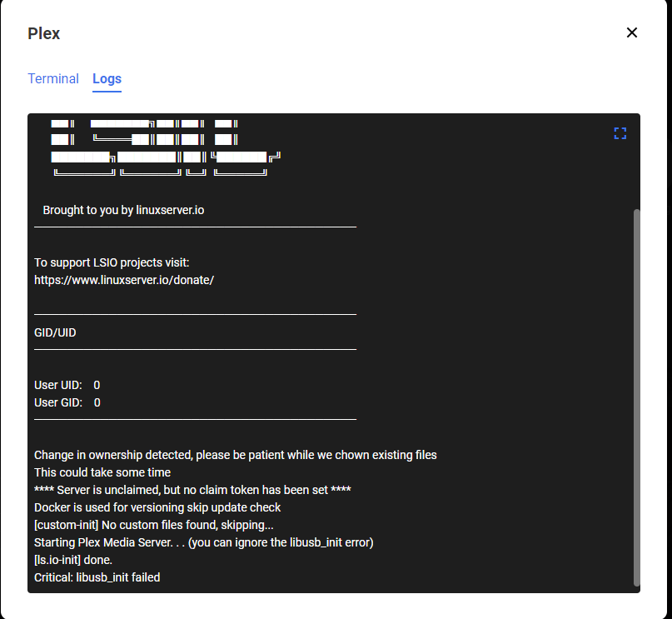
Task: Select the Logs tab
Action: 107,78
